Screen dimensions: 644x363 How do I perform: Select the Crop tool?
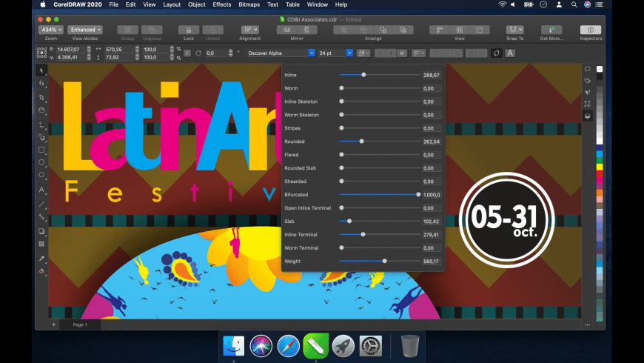[x=42, y=97]
